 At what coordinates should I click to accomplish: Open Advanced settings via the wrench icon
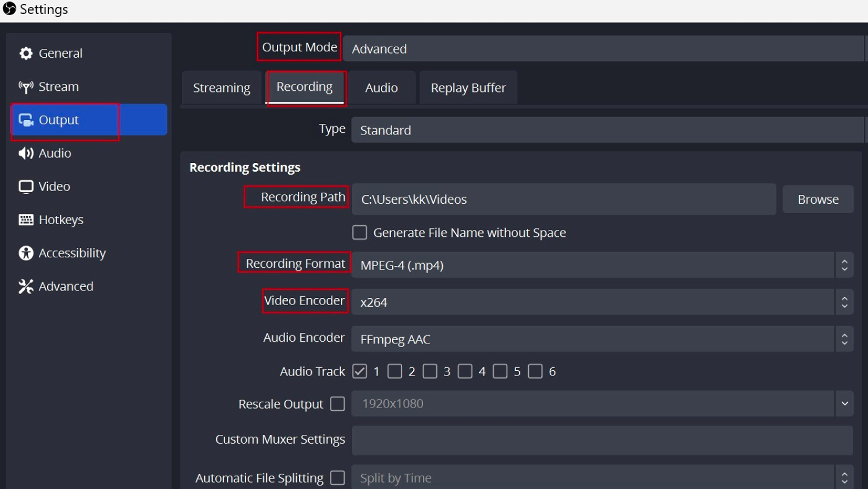26,286
